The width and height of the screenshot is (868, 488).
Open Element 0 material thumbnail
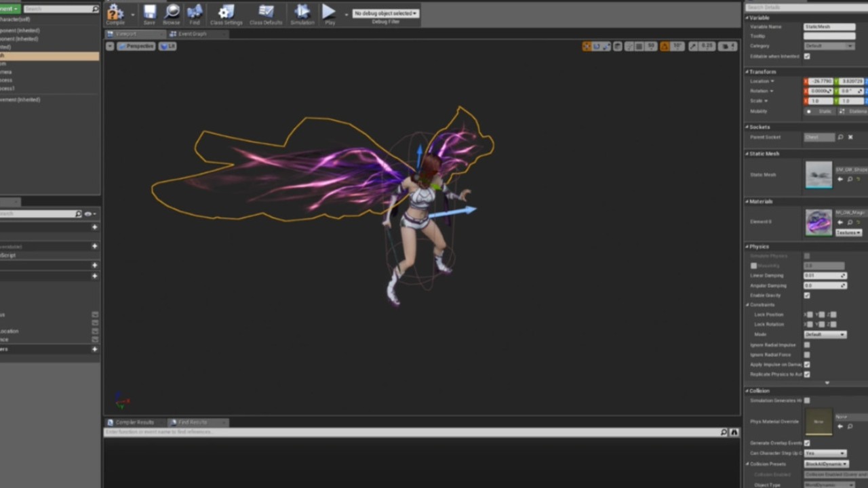818,222
